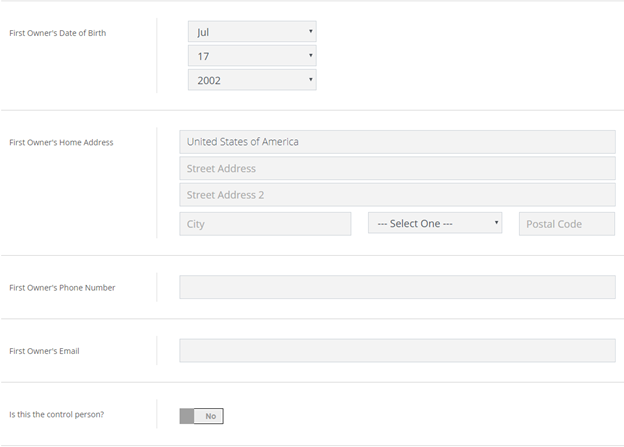The width and height of the screenshot is (624, 447).
Task: Click the arrow on the month dropdown
Action: [x=310, y=31]
